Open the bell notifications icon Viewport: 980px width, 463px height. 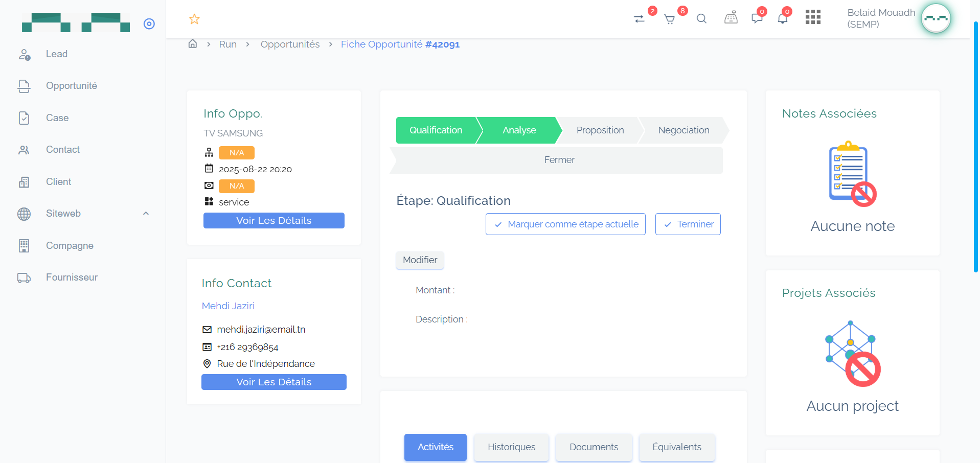[782, 19]
